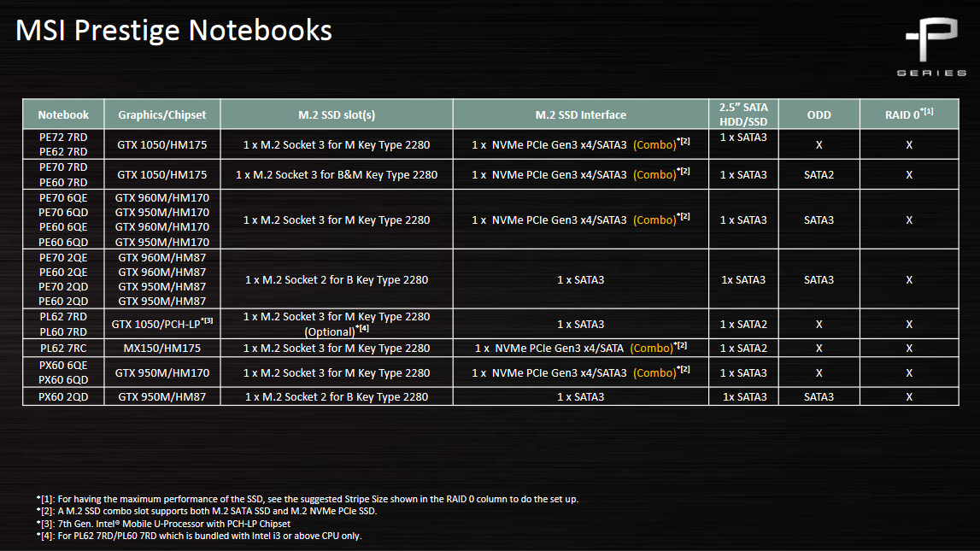Click footnote *[1] about Stripe Size

pyautogui.click(x=308, y=499)
